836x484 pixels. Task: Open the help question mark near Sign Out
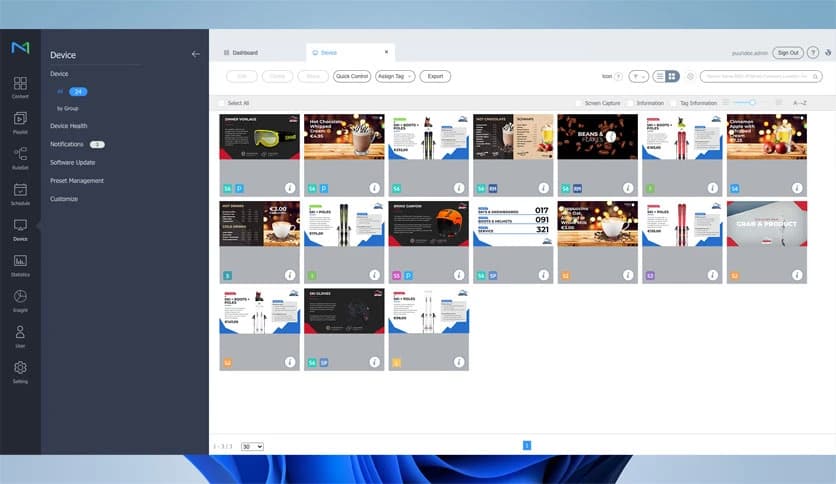[813, 52]
